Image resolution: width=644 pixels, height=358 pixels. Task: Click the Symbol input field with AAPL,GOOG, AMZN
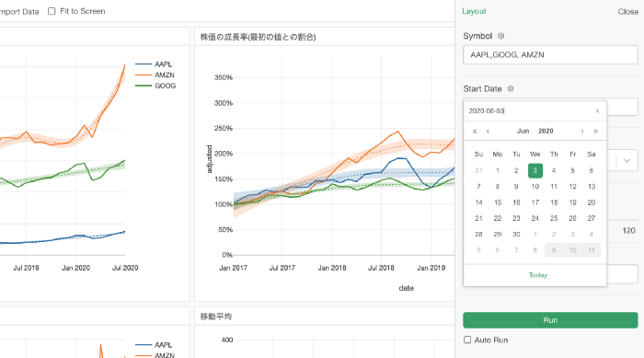550,54
